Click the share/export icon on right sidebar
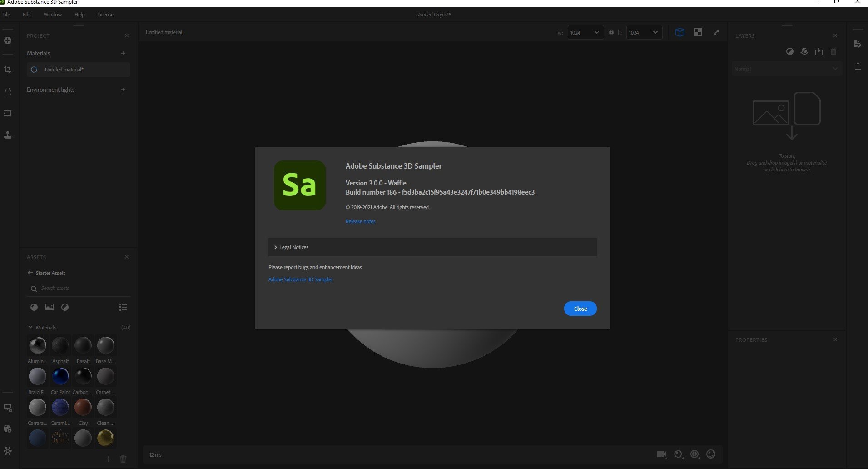Screen dimensions: 868x469 point(858,66)
